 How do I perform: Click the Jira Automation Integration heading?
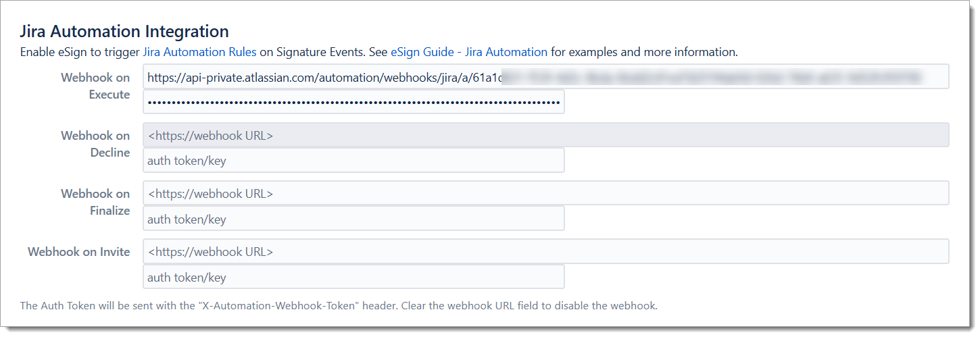[124, 31]
